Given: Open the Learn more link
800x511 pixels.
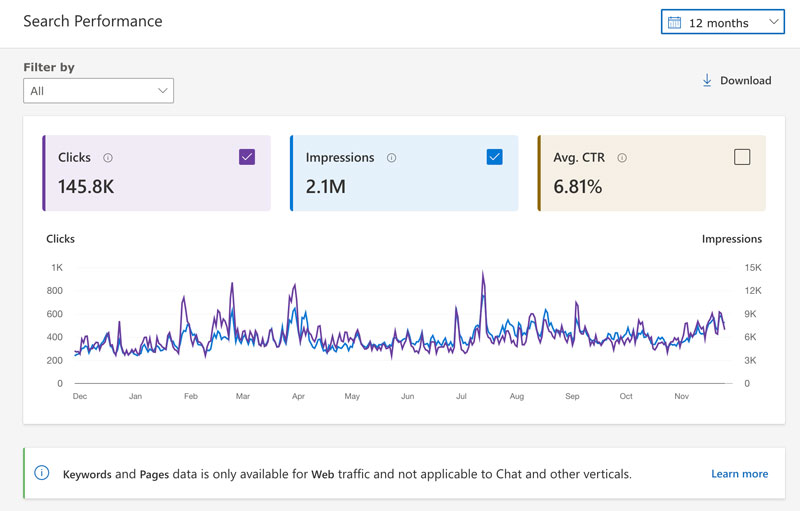Looking at the screenshot, I should pos(739,474).
